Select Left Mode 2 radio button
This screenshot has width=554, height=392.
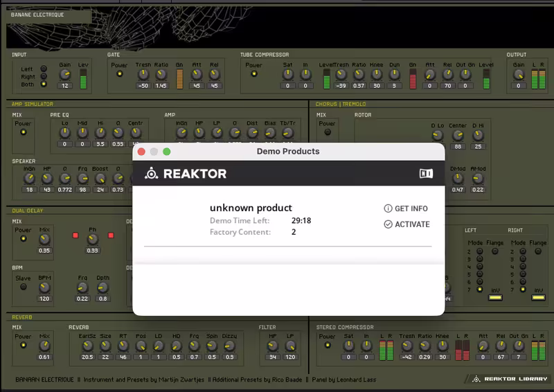pyautogui.click(x=479, y=251)
